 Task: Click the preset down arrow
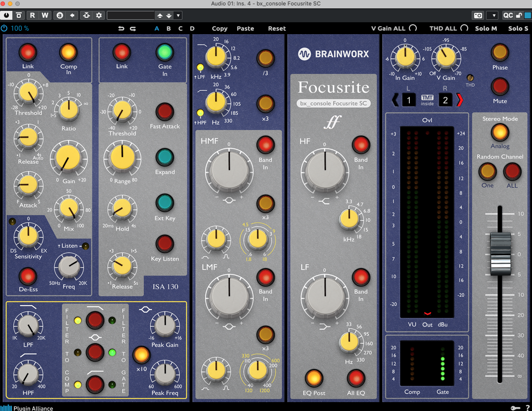tap(169, 15)
